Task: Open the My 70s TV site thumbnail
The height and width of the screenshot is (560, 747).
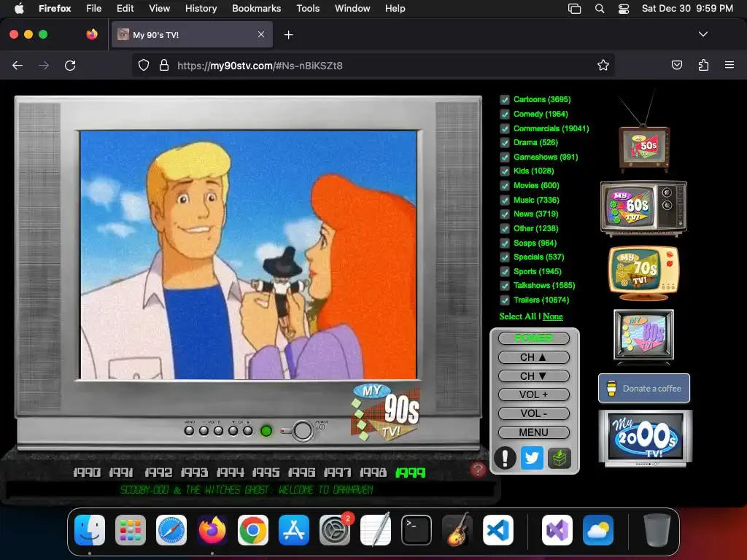Action: (x=643, y=273)
